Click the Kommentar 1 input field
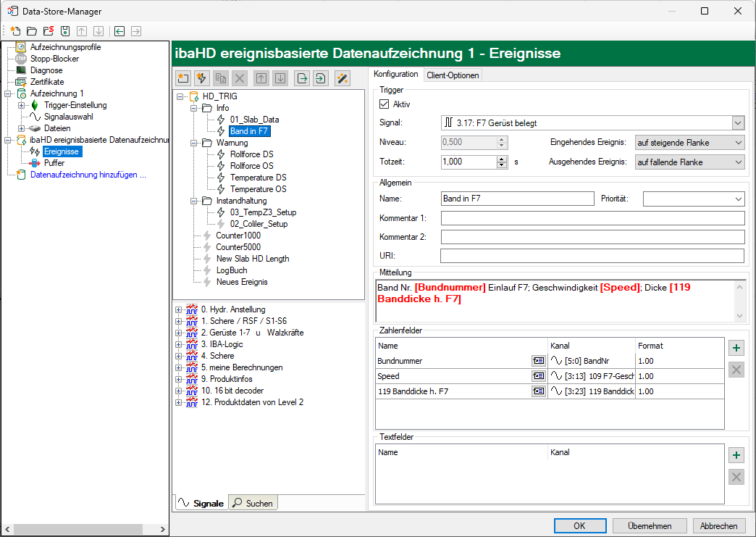756x537 pixels. [592, 218]
